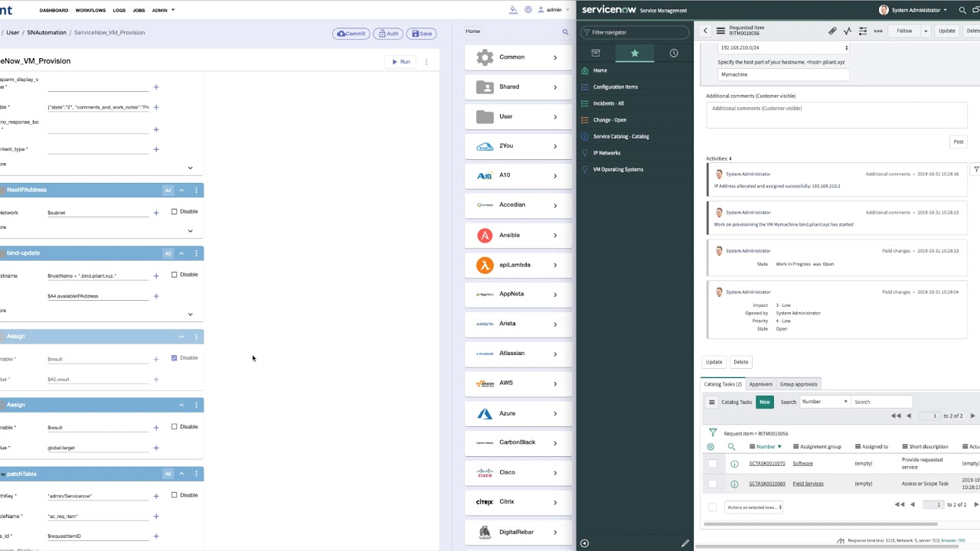Screen dimensions: 980x551
Task: Click Follow on the requested item
Action: pos(905,31)
